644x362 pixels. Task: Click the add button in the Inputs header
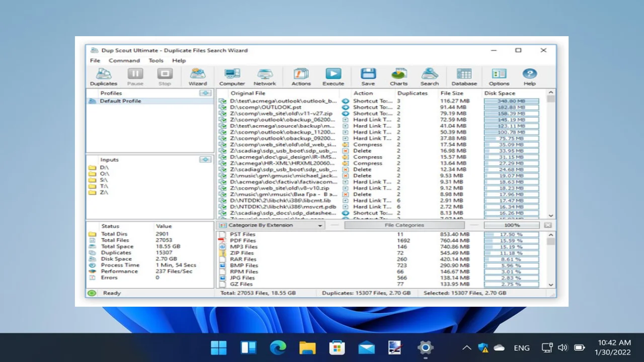coord(205,159)
